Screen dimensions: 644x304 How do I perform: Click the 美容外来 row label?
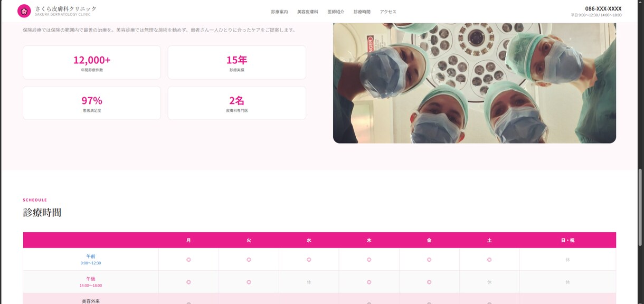click(x=91, y=301)
